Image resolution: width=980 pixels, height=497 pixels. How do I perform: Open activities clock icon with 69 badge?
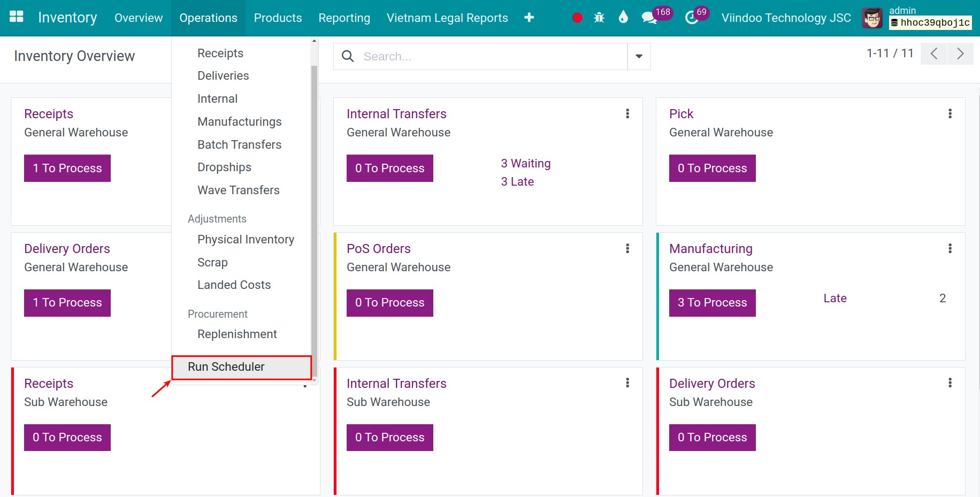click(x=692, y=18)
